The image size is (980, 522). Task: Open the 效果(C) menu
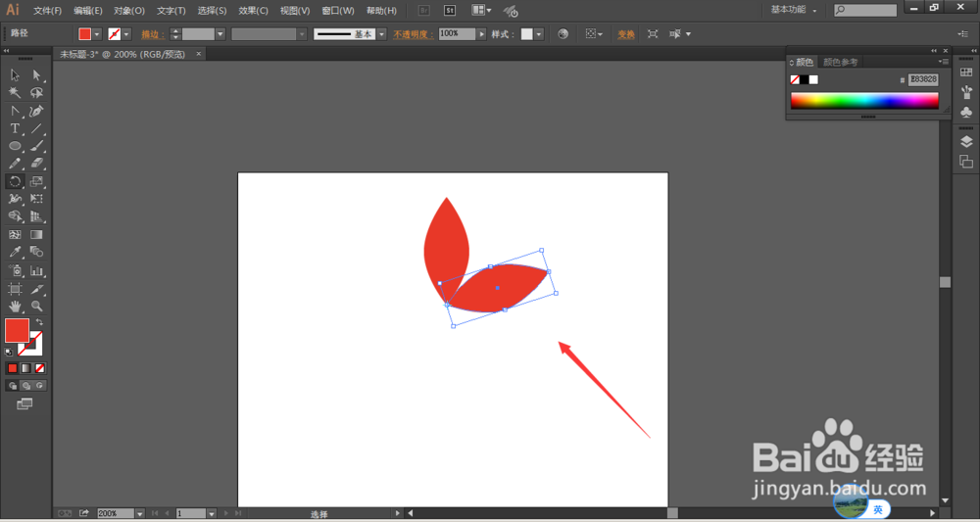tap(253, 11)
